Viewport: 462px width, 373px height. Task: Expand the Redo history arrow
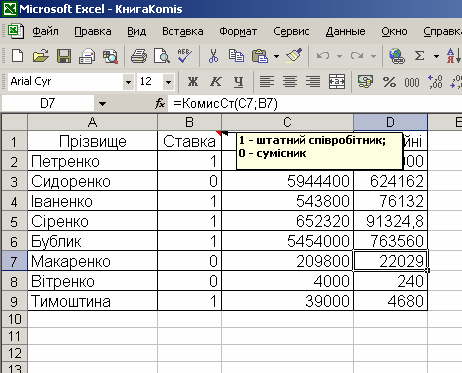click(x=373, y=56)
